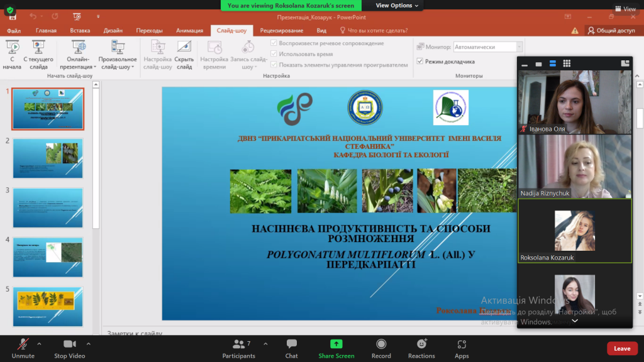
Task: Click the Общий доступ button
Action: tap(611, 30)
